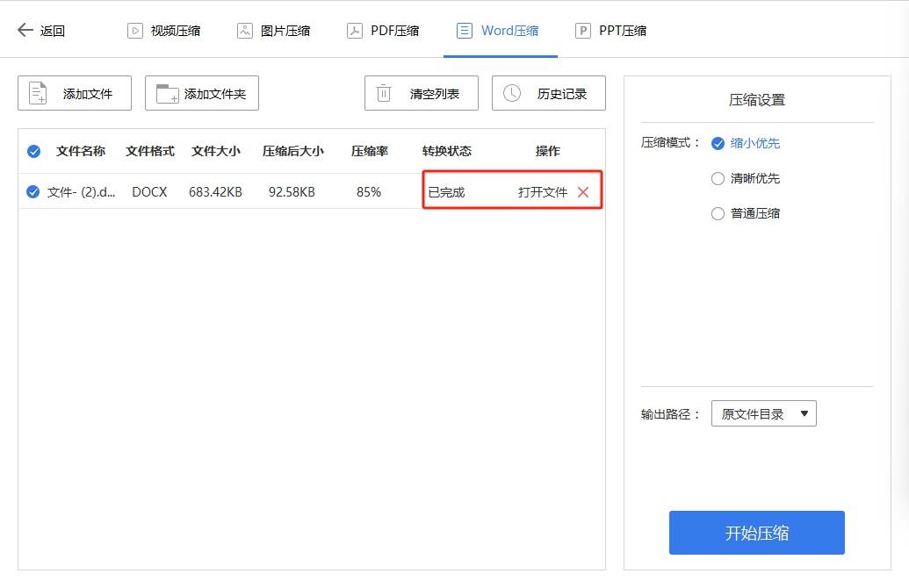Open 历史记录 history button
This screenshot has width=909, height=588.
(549, 93)
